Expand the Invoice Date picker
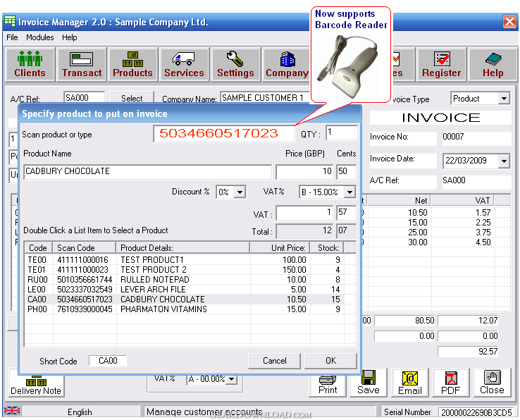 (503, 161)
